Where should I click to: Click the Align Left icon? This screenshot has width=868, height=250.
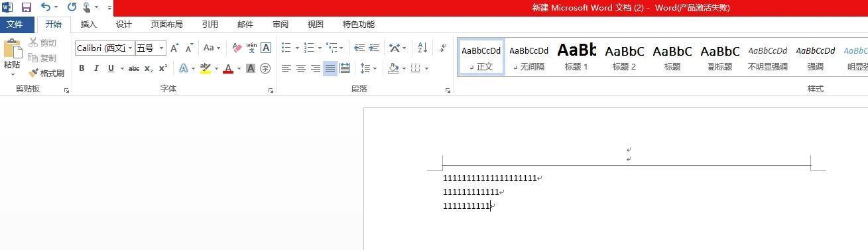pos(286,68)
